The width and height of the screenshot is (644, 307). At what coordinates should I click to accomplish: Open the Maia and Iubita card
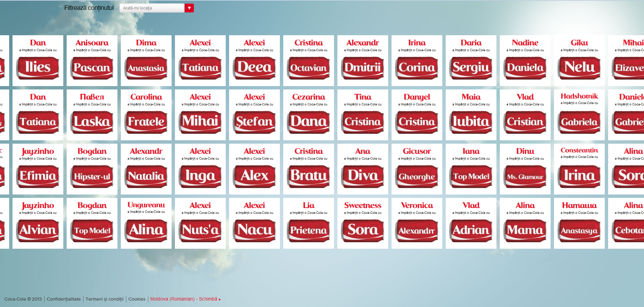click(x=471, y=115)
